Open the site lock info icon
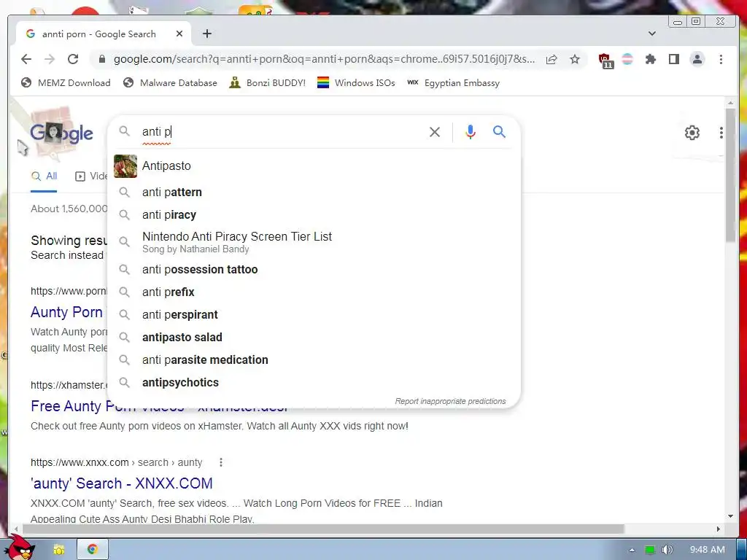 (101, 59)
